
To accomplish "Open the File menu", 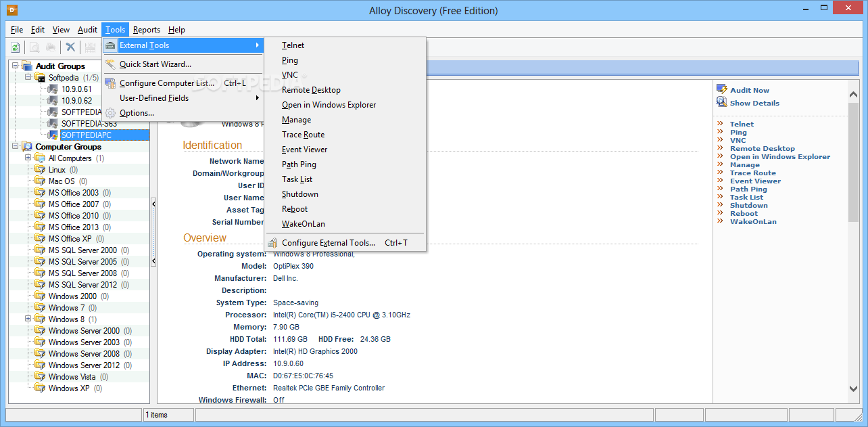I will pyautogui.click(x=17, y=30).
